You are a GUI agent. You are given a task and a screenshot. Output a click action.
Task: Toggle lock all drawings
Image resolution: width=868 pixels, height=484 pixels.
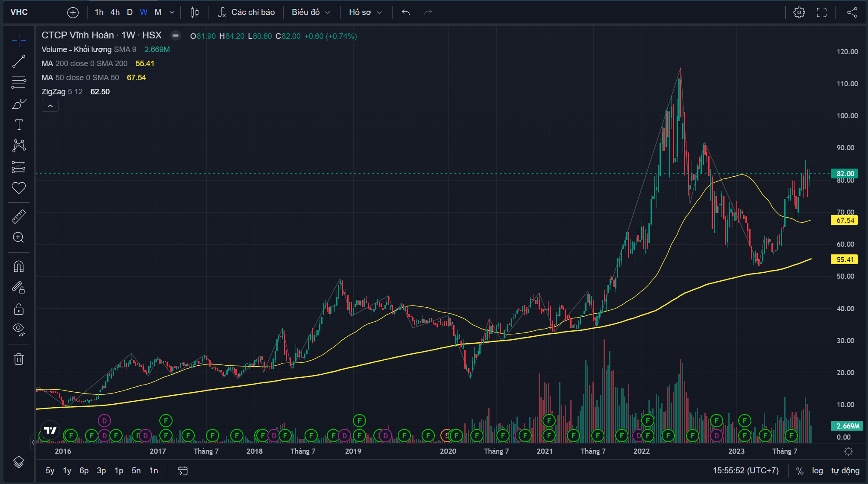18,309
